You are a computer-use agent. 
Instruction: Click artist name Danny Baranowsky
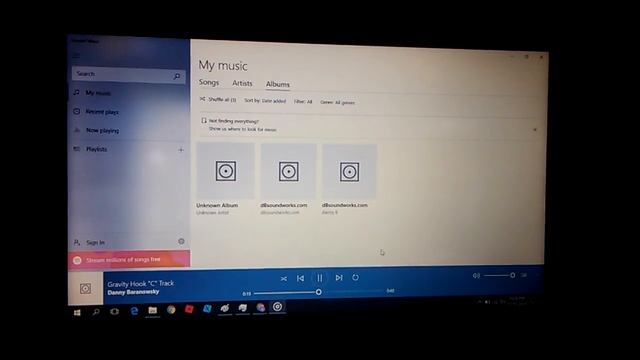[133, 292]
